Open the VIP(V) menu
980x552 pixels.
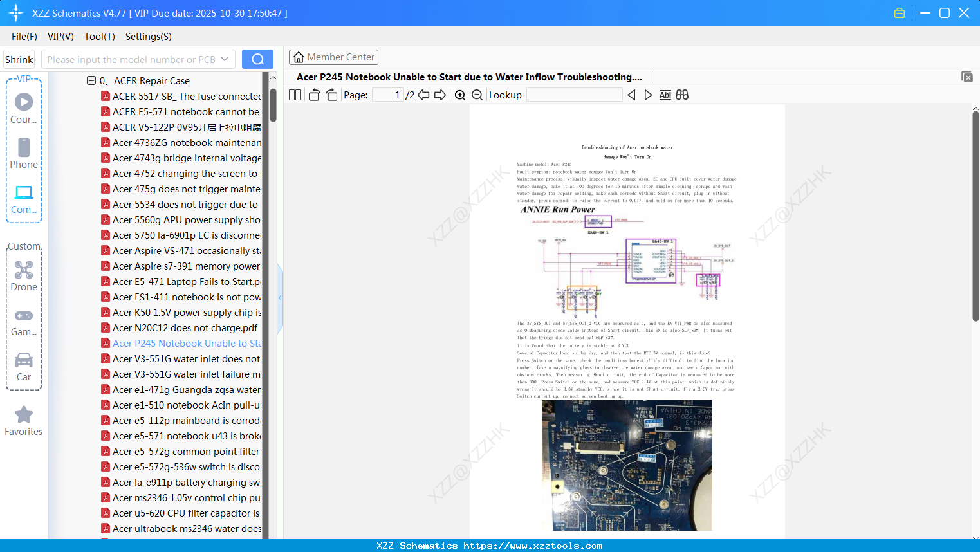pyautogui.click(x=60, y=37)
